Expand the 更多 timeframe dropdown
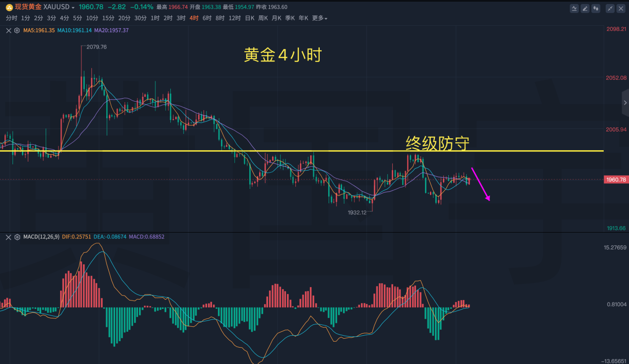Image resolution: width=629 pixels, height=364 pixels. 319,18
